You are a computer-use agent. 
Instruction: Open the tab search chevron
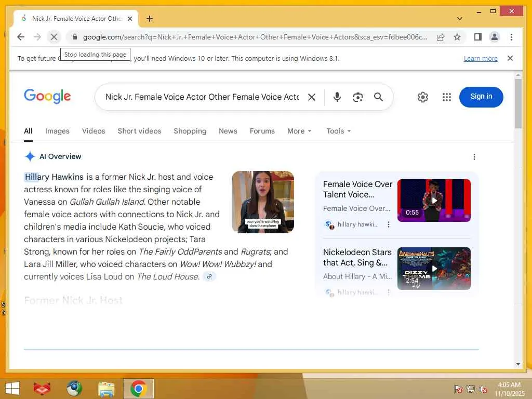tap(460, 19)
